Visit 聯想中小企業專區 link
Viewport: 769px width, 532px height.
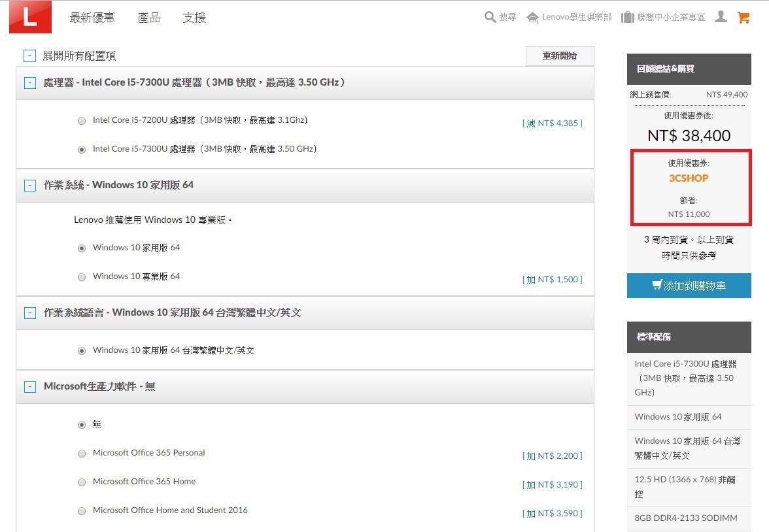coord(671,17)
